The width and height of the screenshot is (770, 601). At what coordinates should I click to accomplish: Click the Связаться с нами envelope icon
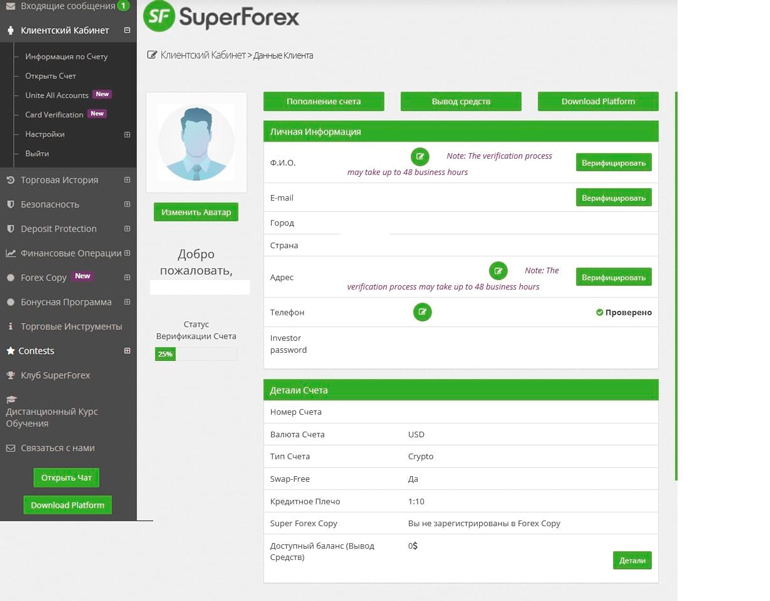pyautogui.click(x=10, y=448)
